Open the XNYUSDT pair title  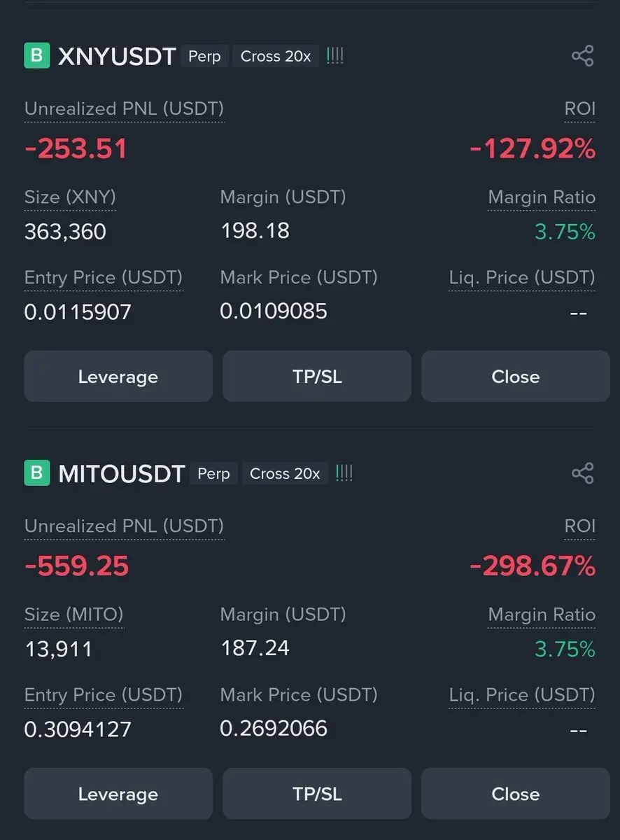(116, 57)
